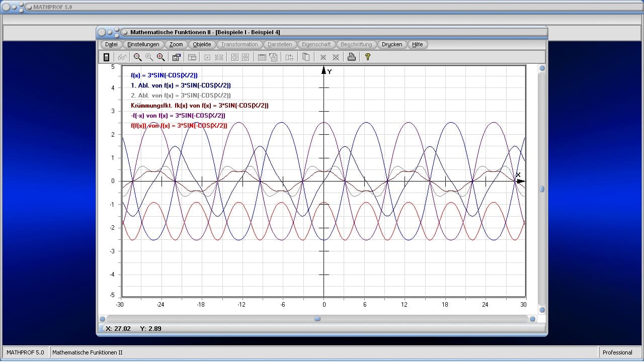Open the Datei menu

[111, 44]
